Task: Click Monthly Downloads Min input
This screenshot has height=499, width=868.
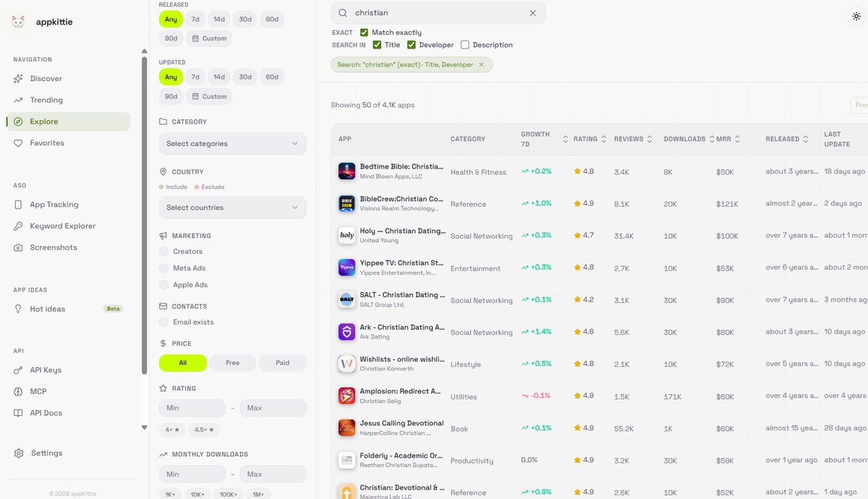Action: 192,474
